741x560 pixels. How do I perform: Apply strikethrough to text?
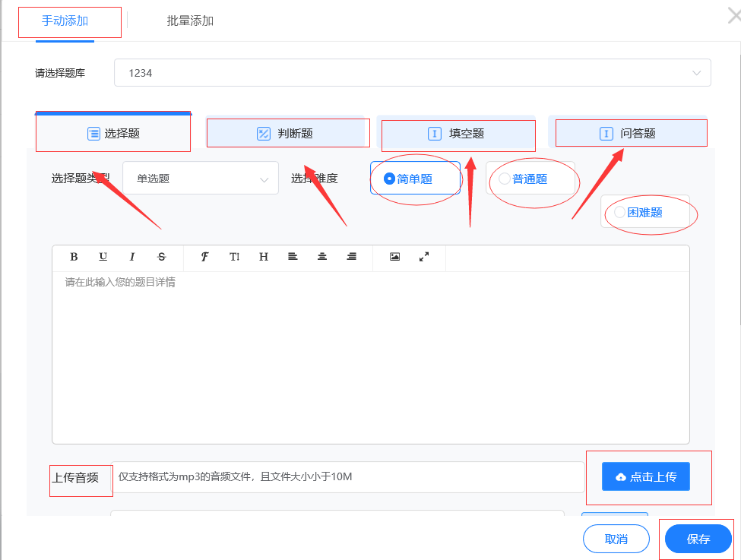(161, 257)
